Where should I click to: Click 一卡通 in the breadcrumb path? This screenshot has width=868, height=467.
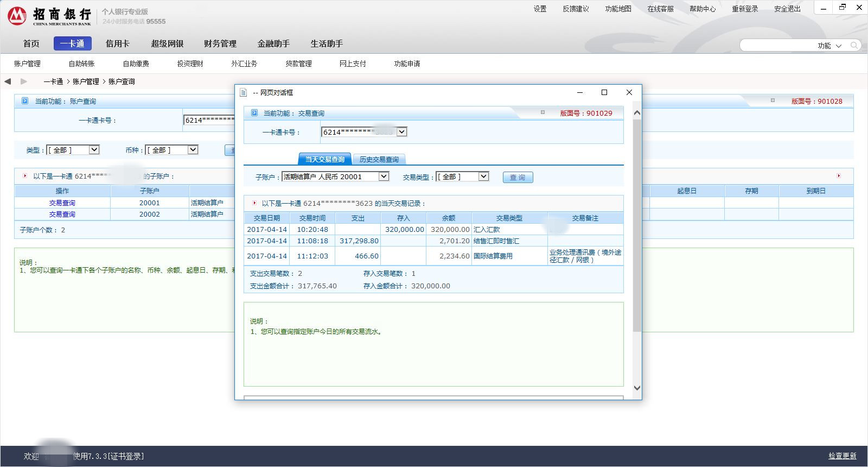point(53,81)
